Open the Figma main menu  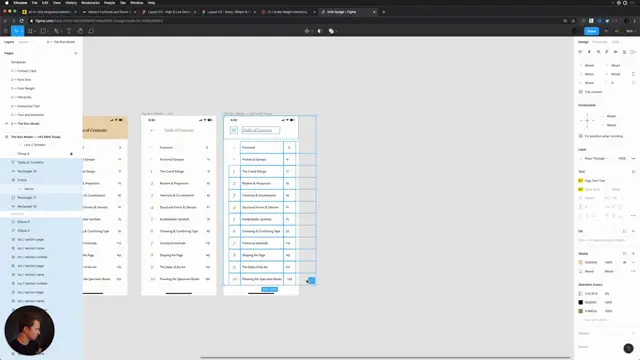6,31
